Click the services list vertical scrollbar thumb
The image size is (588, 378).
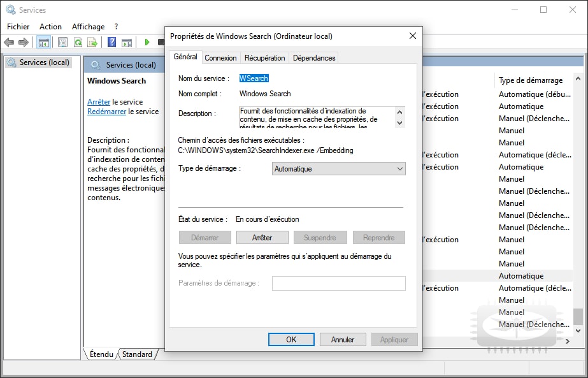(x=578, y=317)
